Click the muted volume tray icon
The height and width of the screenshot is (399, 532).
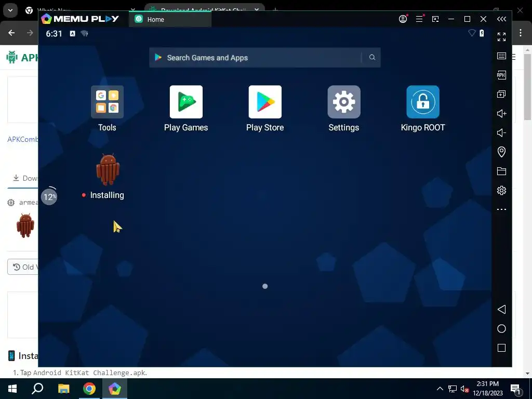464,389
